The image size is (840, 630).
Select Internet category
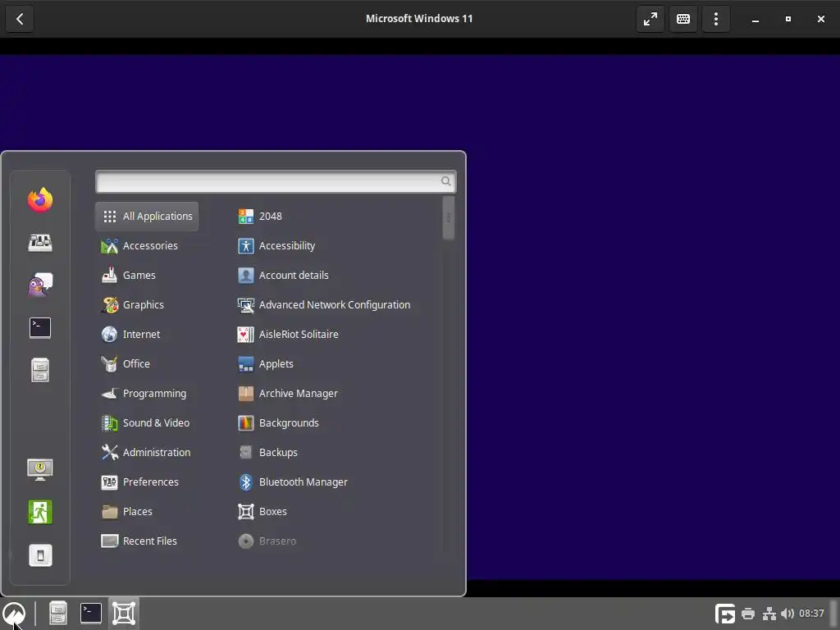tap(147, 335)
